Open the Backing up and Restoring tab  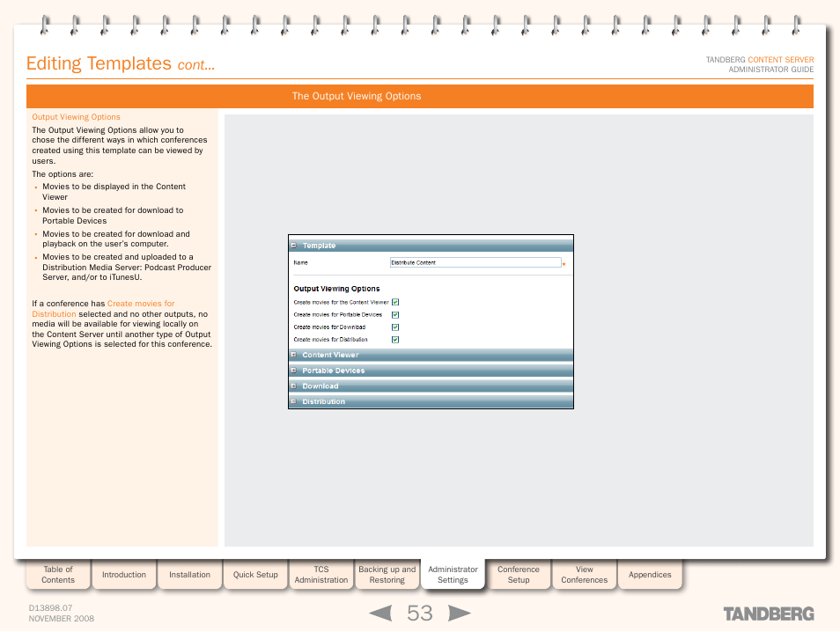pyautogui.click(x=387, y=574)
